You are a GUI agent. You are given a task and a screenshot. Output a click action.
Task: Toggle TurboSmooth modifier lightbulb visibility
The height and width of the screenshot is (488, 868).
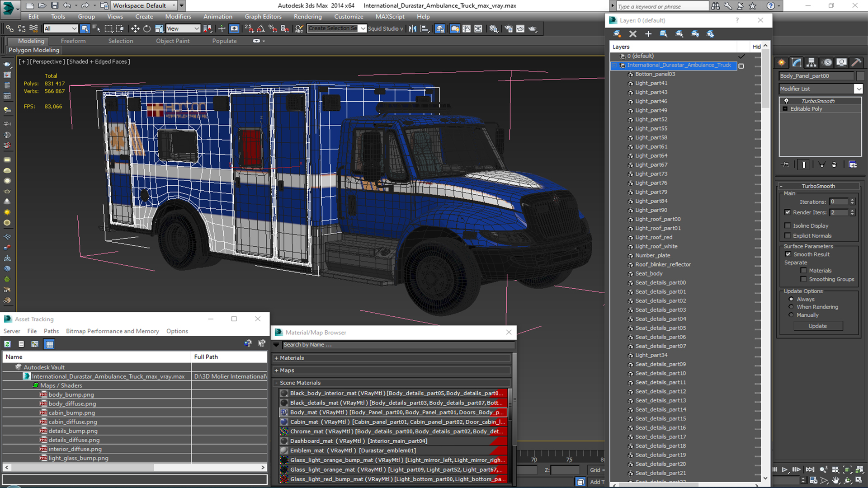point(786,101)
